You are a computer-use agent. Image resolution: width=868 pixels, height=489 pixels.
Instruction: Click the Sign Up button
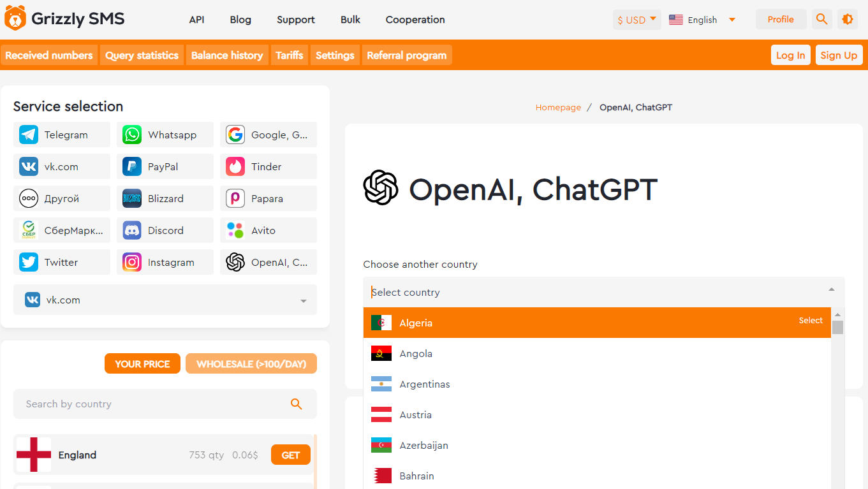pos(839,55)
